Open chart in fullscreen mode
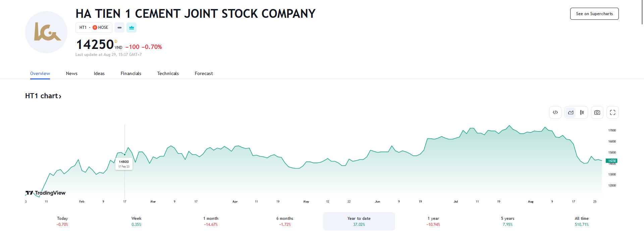 [x=612, y=113]
